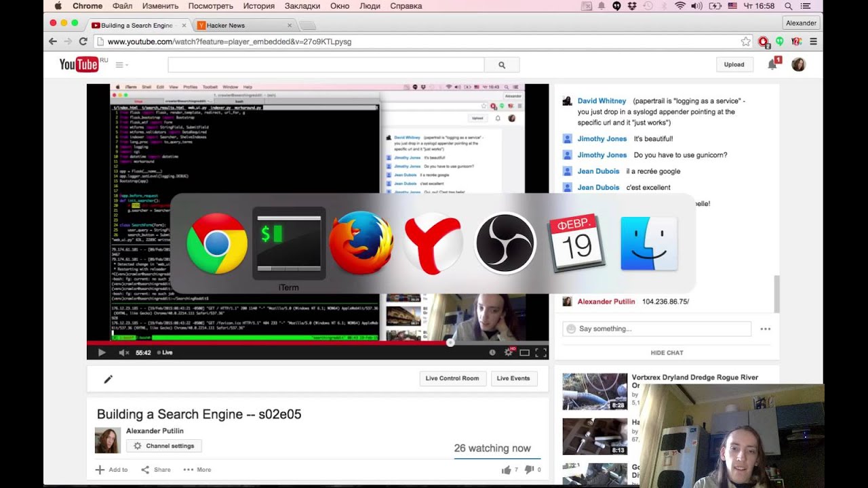Open David Whitney's chat profile
Screen dimensions: 868x488
pos(601,101)
